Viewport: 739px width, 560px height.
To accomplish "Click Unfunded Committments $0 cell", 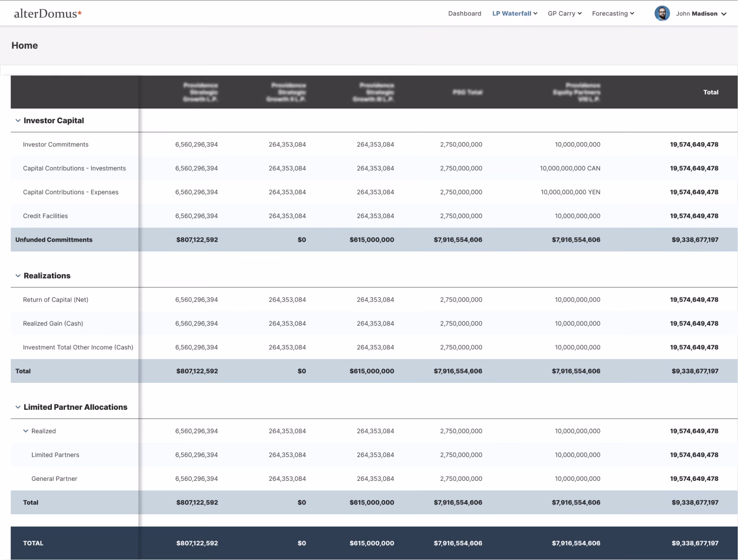I will point(302,240).
